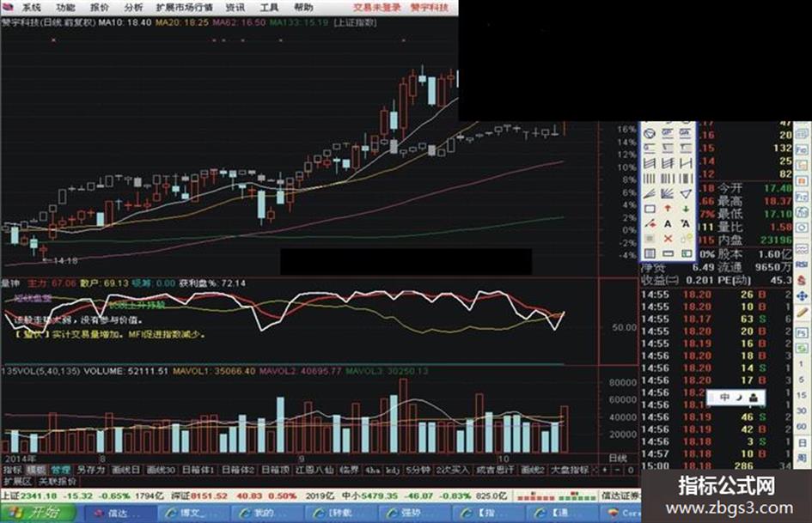Viewport: 812px width, 523px height.
Task: Click the red X delete drawing tool
Action: (668, 239)
